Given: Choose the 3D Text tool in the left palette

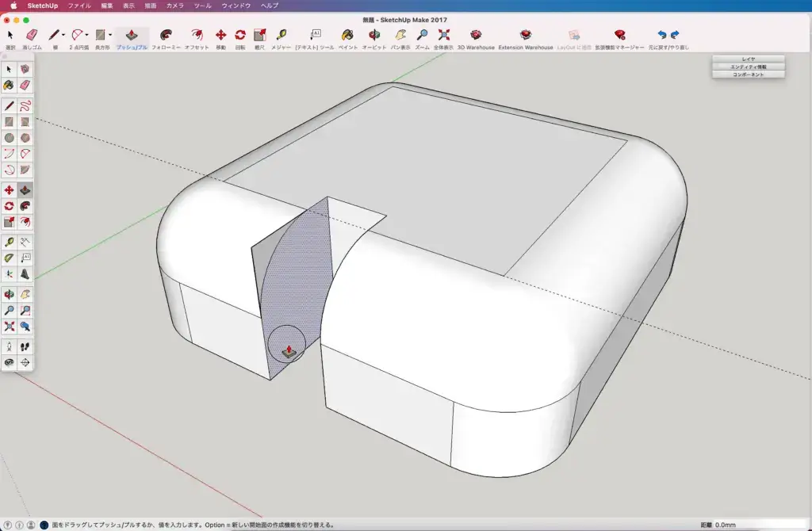Looking at the screenshot, I should 25,273.
